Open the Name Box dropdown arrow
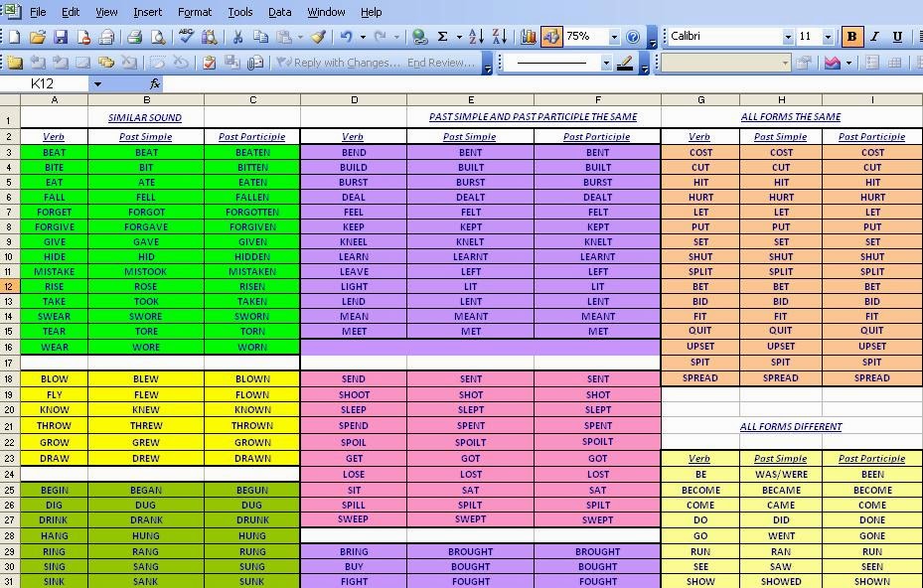The width and height of the screenshot is (923, 588). point(97,84)
